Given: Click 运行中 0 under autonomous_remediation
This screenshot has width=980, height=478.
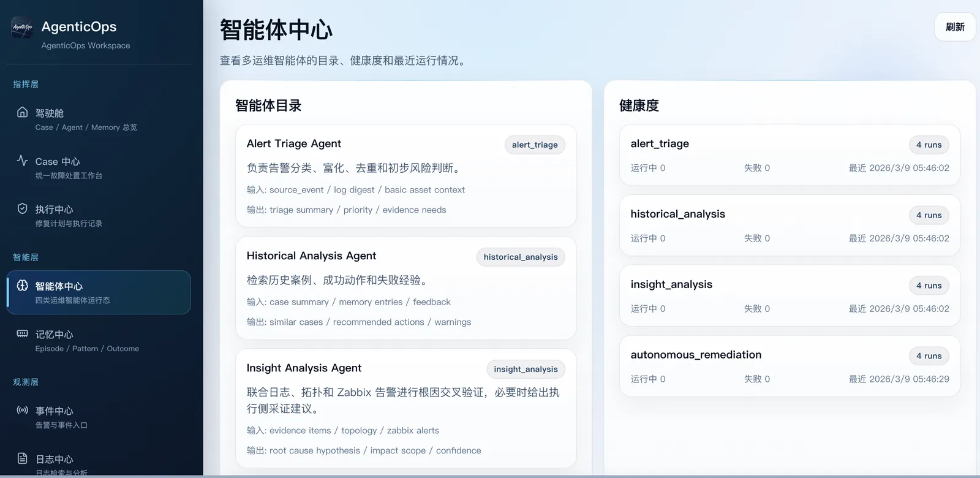Looking at the screenshot, I should click(648, 379).
